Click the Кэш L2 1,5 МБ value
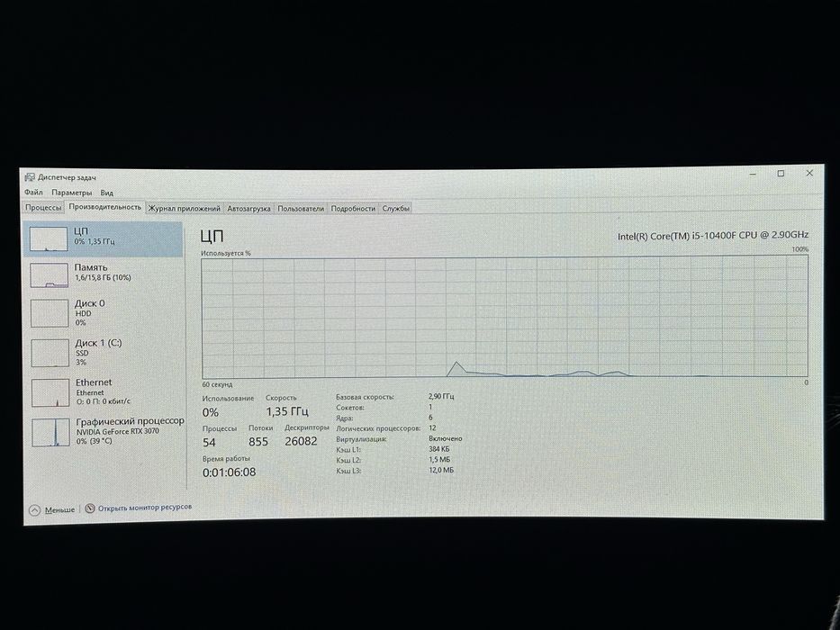 tap(440, 460)
